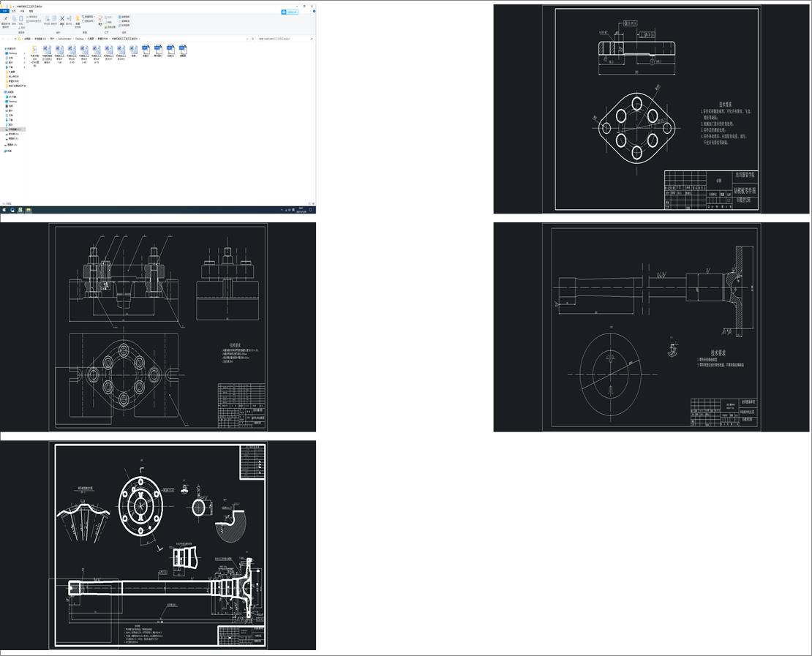This screenshot has width=812, height=656.
Task: Click the taskbar clock and date
Action: (x=301, y=210)
